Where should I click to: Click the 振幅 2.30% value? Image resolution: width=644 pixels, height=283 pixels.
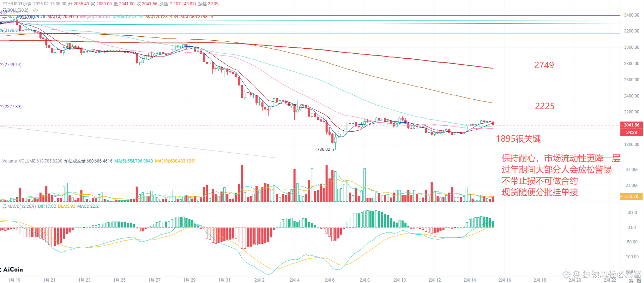209,4
